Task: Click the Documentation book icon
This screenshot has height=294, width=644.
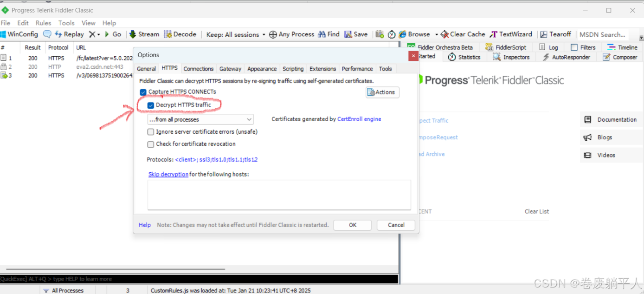Action: click(588, 120)
